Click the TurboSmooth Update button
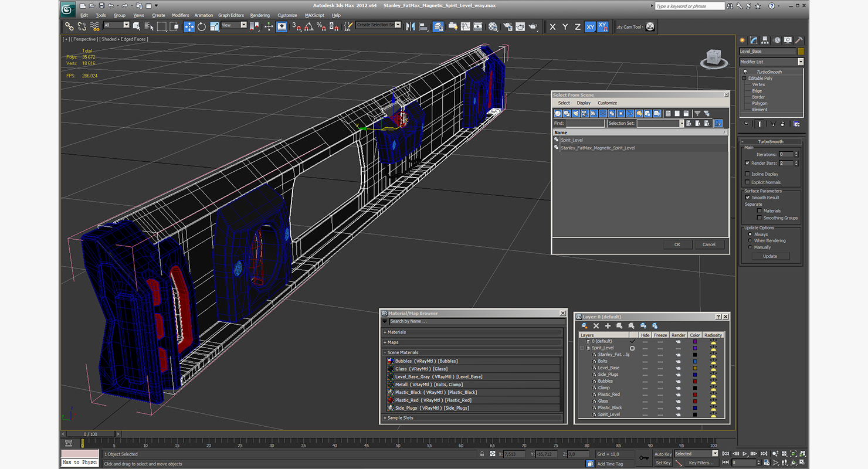The image size is (868, 469). click(x=770, y=256)
